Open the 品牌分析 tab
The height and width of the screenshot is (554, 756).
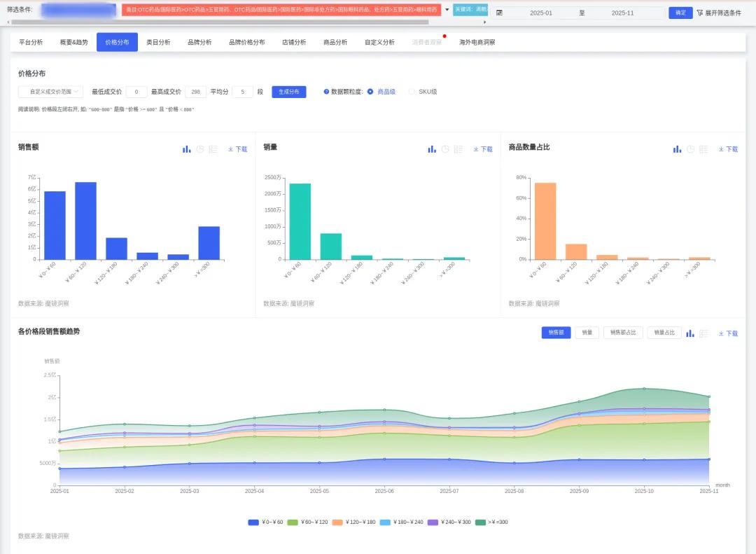199,42
